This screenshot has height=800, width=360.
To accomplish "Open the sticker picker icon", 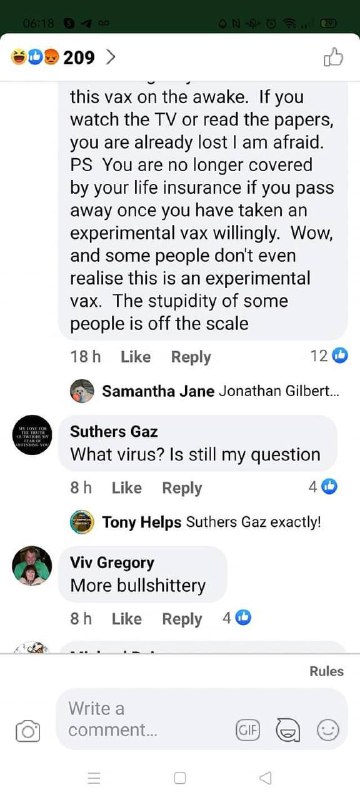I will [288, 731].
